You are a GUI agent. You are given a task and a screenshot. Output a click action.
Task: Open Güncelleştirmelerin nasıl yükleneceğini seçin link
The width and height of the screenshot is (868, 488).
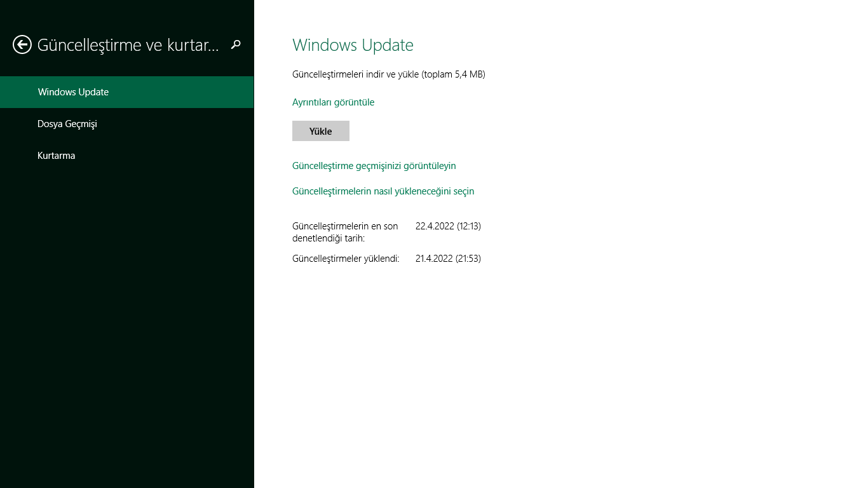click(383, 191)
